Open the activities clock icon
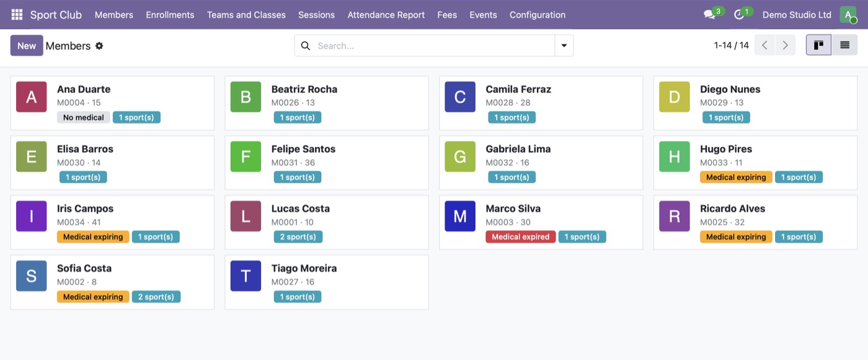 point(738,15)
